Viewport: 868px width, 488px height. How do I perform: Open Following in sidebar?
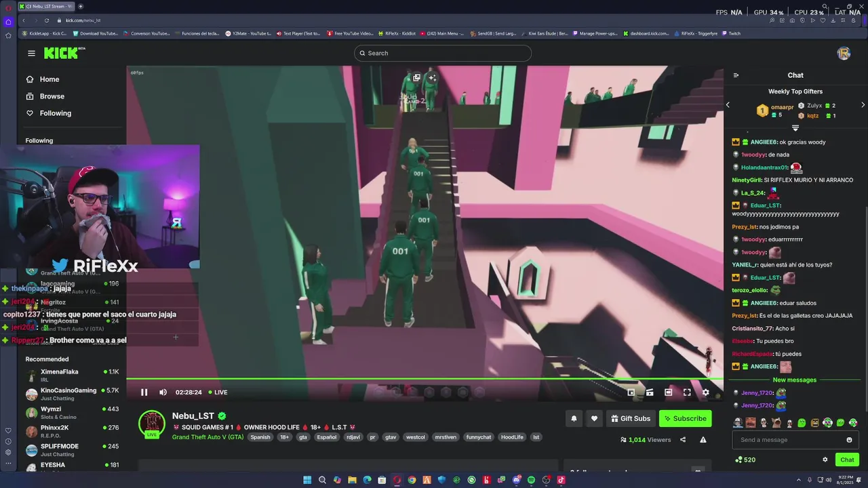(x=55, y=113)
